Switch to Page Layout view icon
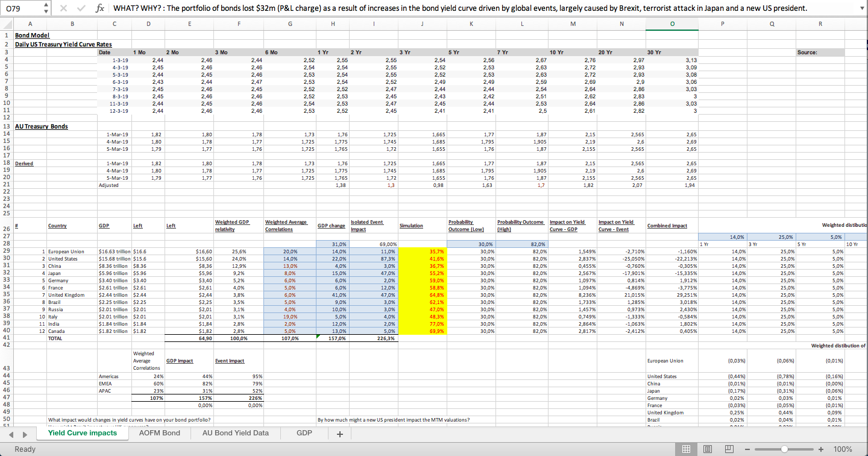The height and width of the screenshot is (456, 868). click(707, 449)
